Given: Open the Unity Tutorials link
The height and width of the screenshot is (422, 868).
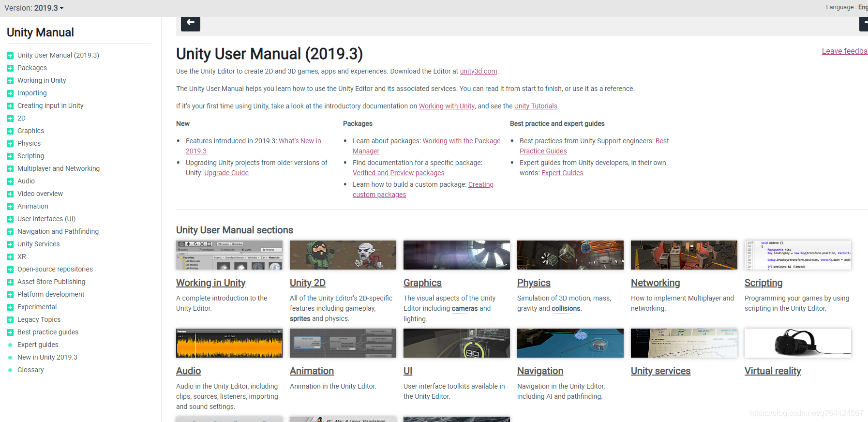Looking at the screenshot, I should (536, 106).
